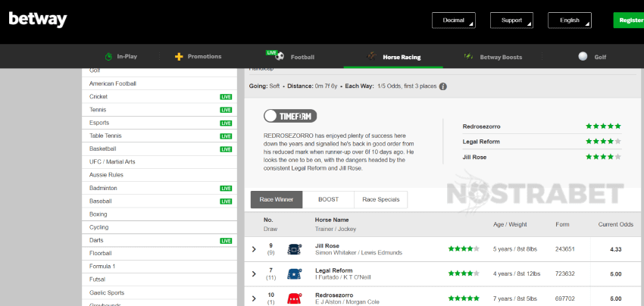Open Gaelic Sports in sports list
Screen dimensions: 644x306
(x=159, y=293)
